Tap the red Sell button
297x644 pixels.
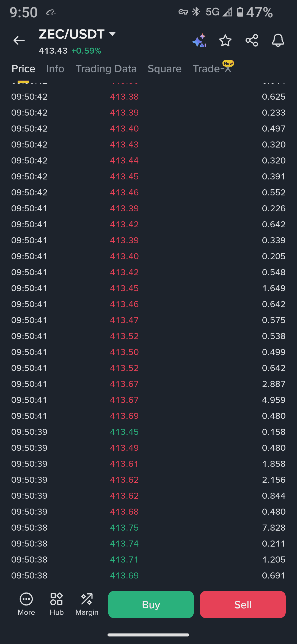pyautogui.click(x=243, y=604)
